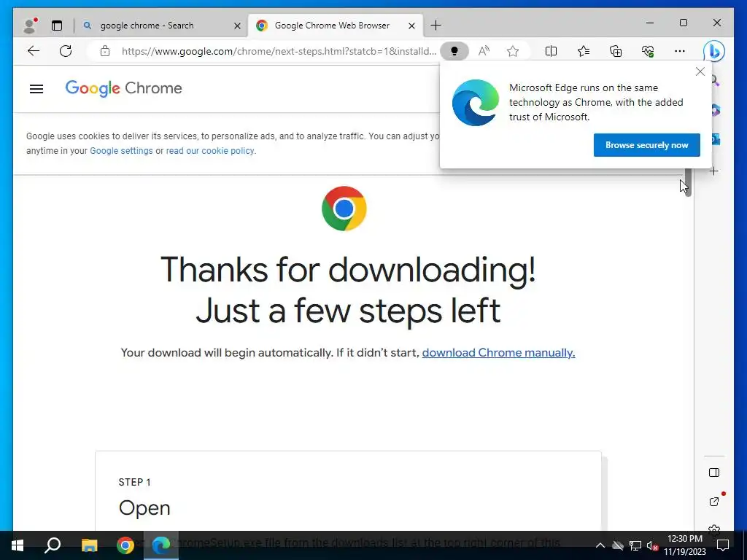Open Collections icon
The image size is (747, 560).
click(616, 51)
